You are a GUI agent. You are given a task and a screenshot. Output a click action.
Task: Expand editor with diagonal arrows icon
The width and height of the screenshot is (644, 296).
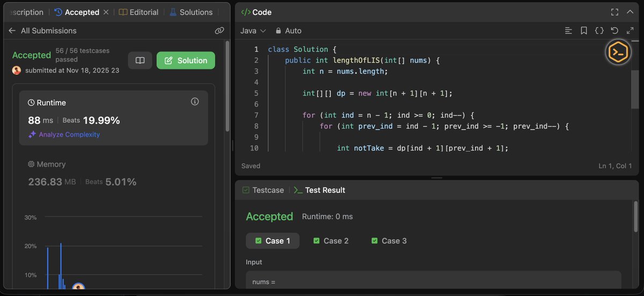point(630,31)
